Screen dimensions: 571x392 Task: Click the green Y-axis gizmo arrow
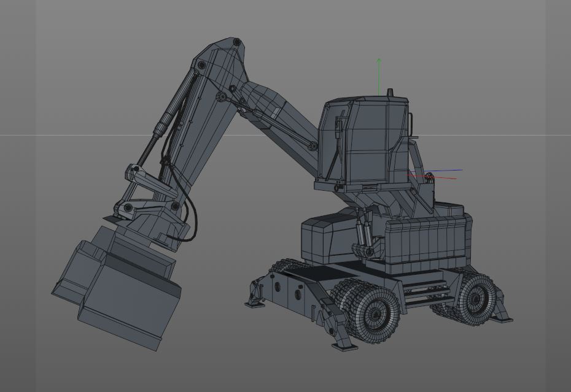pos(379,77)
